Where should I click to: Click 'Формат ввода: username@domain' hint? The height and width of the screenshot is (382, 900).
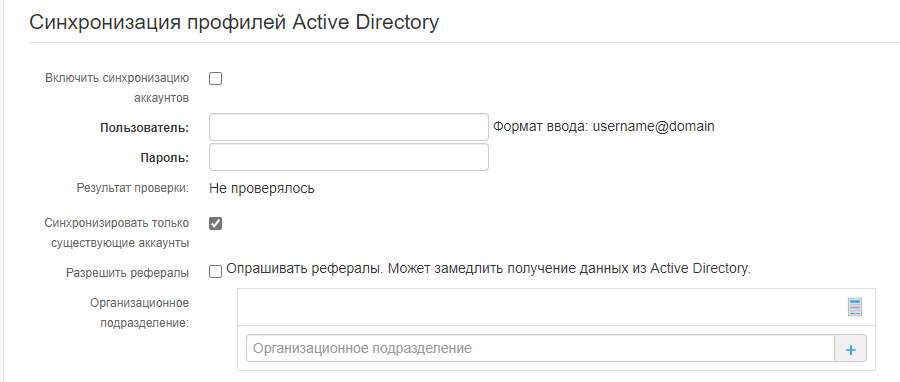click(604, 126)
